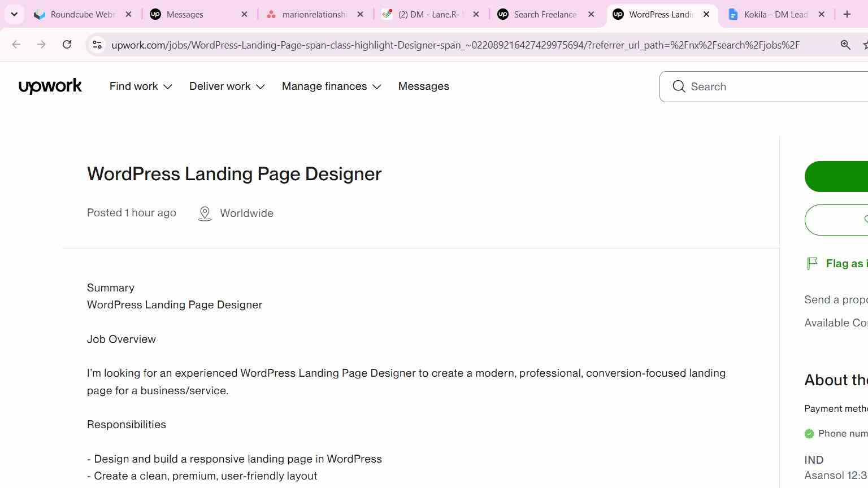Expand the Deliver work menu

(227, 86)
